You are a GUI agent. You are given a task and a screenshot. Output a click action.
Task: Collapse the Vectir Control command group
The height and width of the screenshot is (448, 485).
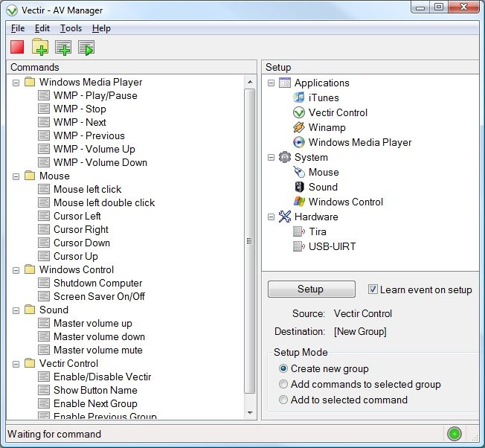tap(16, 364)
